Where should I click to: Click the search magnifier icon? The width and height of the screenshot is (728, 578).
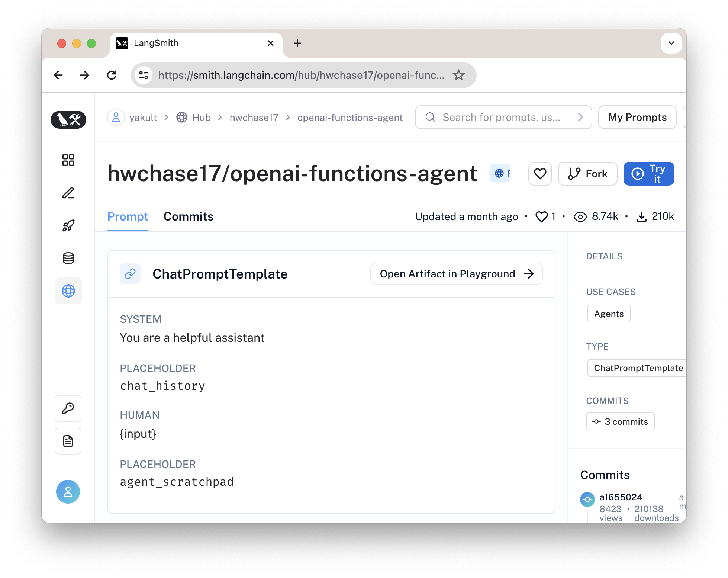tap(430, 118)
